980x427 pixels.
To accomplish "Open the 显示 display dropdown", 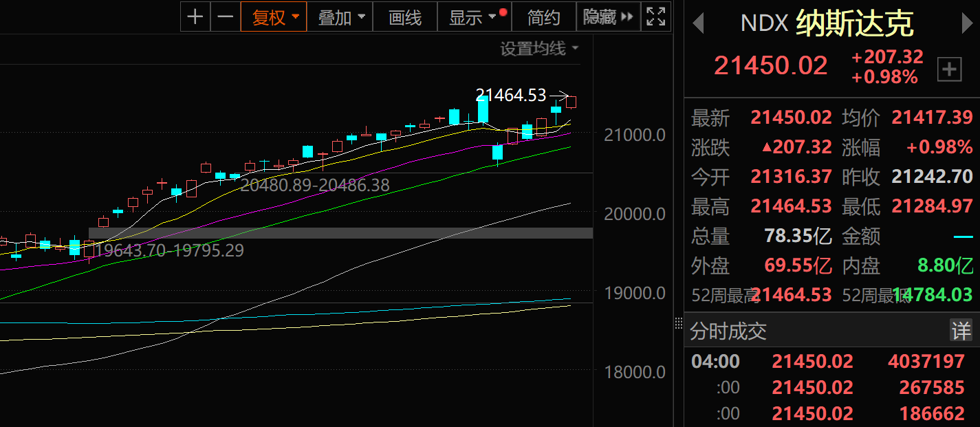I will [x=474, y=17].
